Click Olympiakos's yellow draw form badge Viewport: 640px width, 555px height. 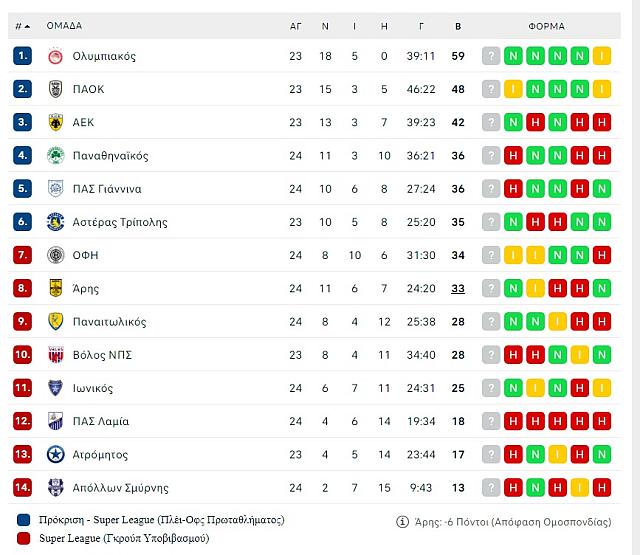coord(601,56)
